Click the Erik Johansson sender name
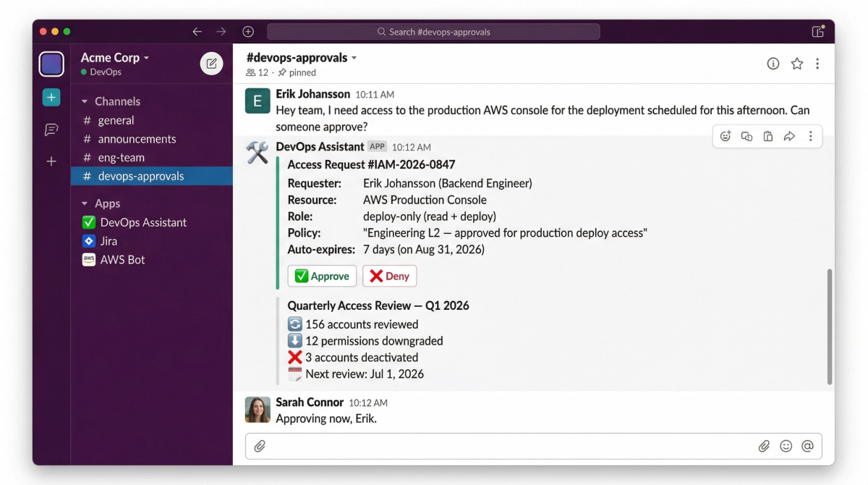The width and height of the screenshot is (868, 485). [x=313, y=94]
